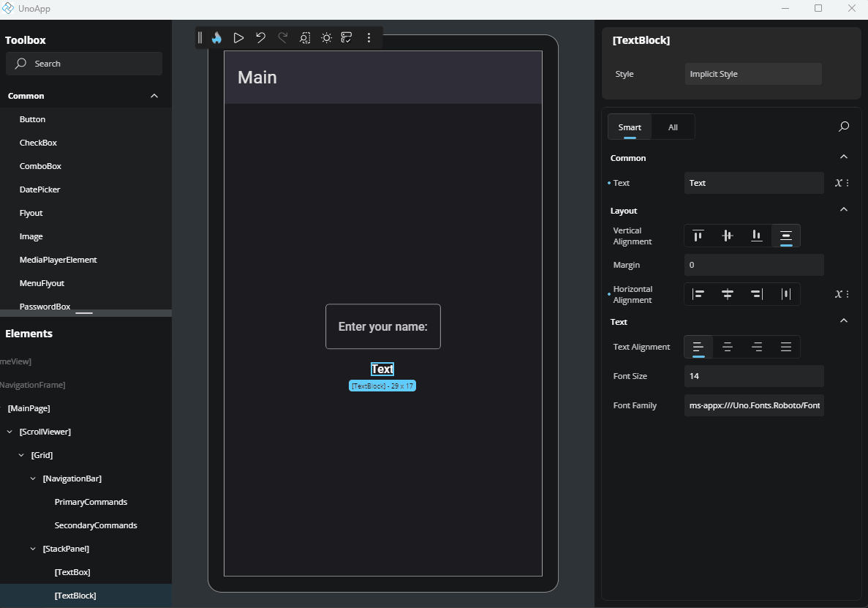Switch to the All properties tab
The width and height of the screenshot is (868, 608).
(x=672, y=126)
